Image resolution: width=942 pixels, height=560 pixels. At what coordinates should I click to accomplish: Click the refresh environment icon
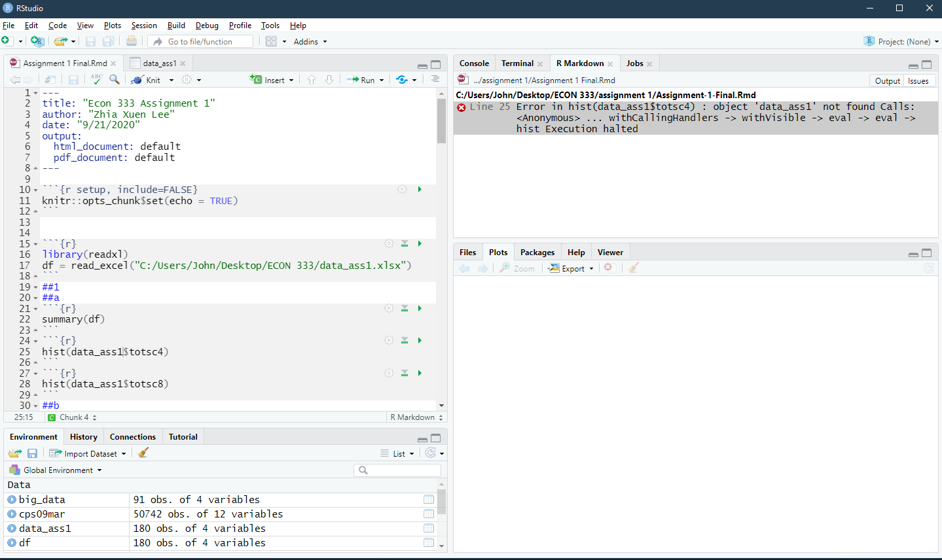431,453
